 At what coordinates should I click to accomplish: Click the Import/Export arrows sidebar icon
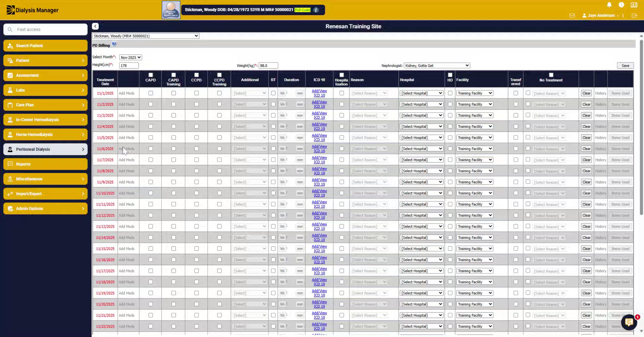10,194
